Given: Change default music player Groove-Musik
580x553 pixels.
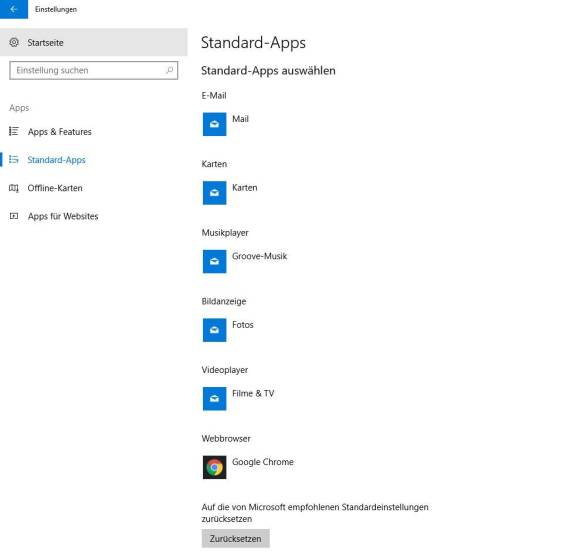Looking at the screenshot, I should tap(259, 256).
